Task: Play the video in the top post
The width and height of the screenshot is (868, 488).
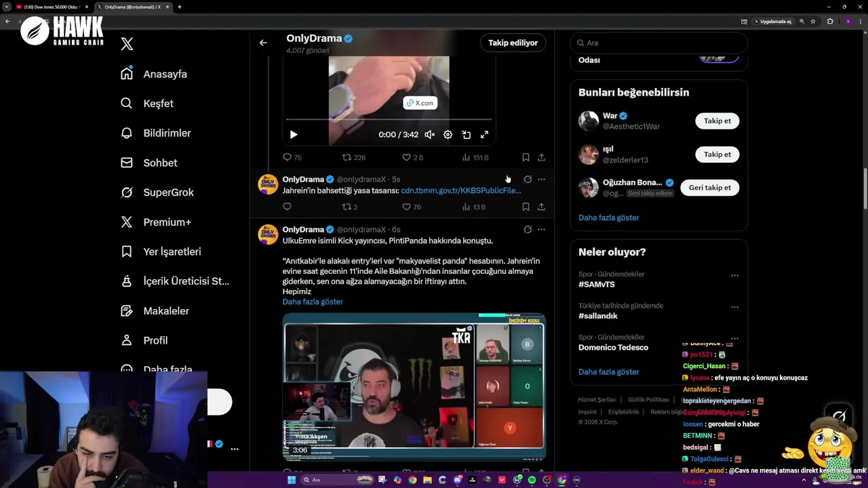Action: coord(294,135)
